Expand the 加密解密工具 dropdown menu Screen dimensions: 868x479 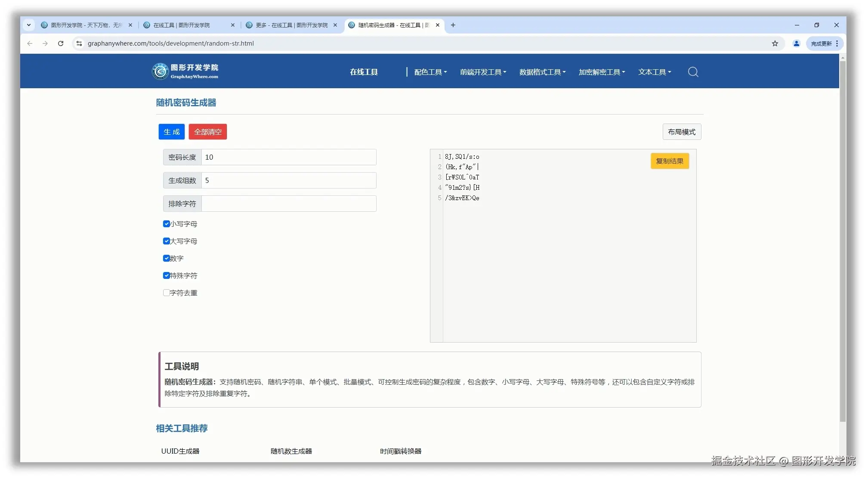click(x=601, y=72)
